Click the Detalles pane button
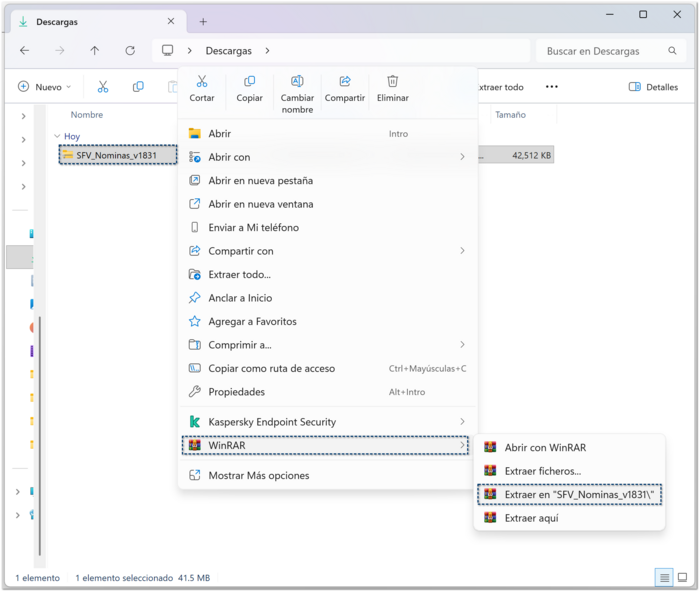The width and height of the screenshot is (700, 592). point(653,87)
